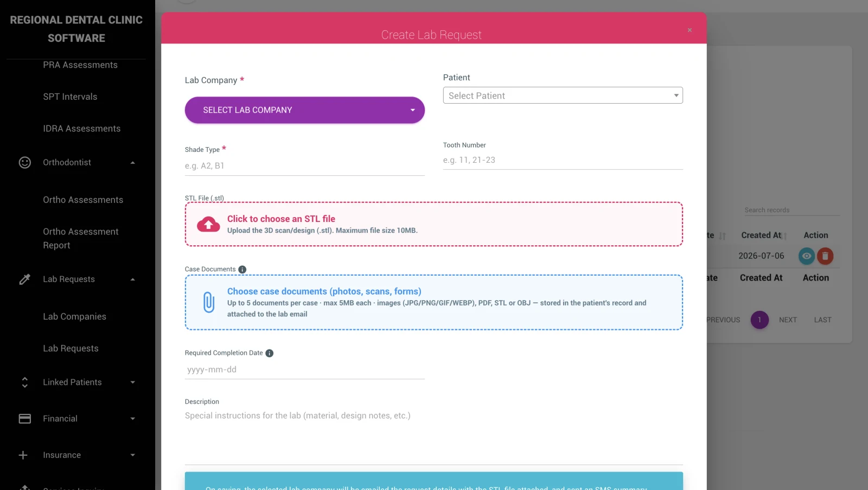Expand the Linked Patients menu section
868x490 pixels.
(x=133, y=383)
